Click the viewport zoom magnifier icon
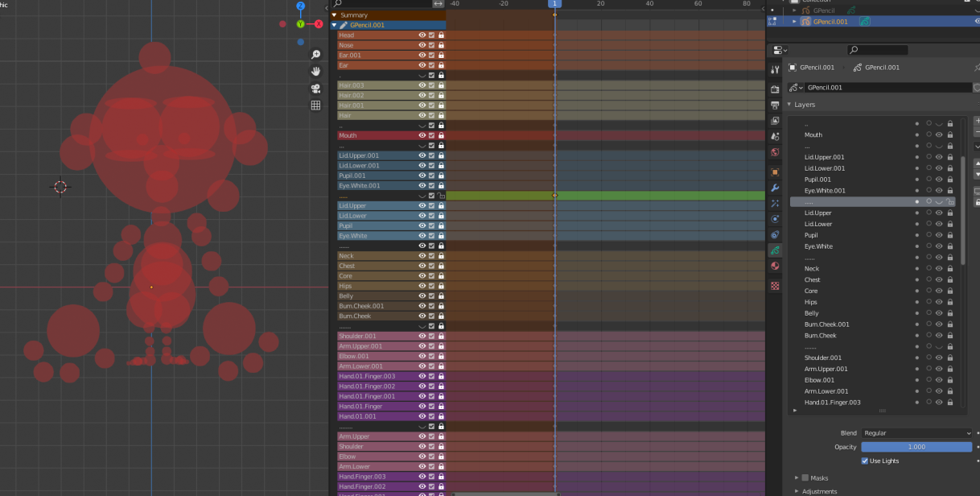The image size is (980, 496). 316,55
